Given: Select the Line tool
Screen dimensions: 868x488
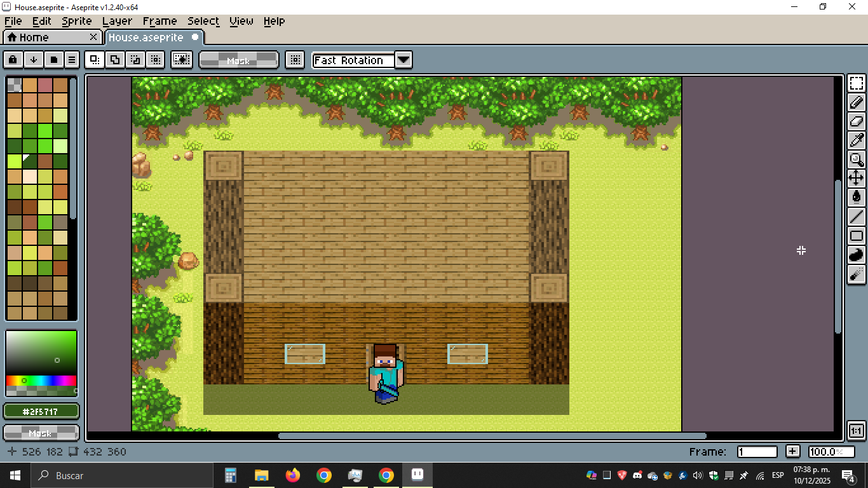Looking at the screenshot, I should (x=857, y=217).
